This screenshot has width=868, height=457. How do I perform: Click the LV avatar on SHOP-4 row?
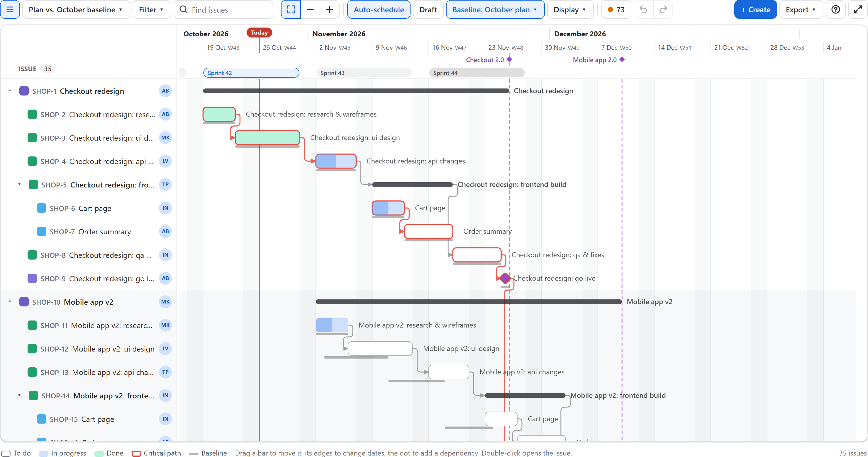click(x=165, y=161)
